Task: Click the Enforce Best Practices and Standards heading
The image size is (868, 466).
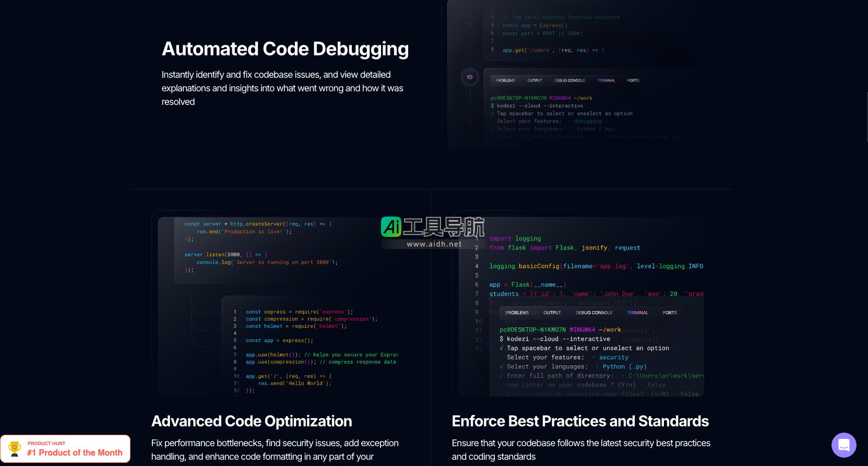Action: [x=580, y=421]
